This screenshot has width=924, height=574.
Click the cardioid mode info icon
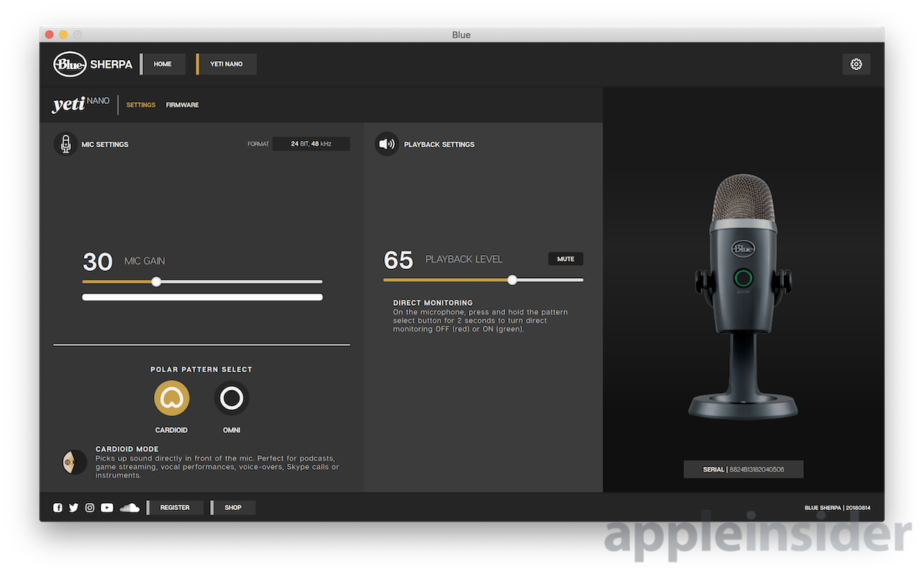pyautogui.click(x=74, y=462)
